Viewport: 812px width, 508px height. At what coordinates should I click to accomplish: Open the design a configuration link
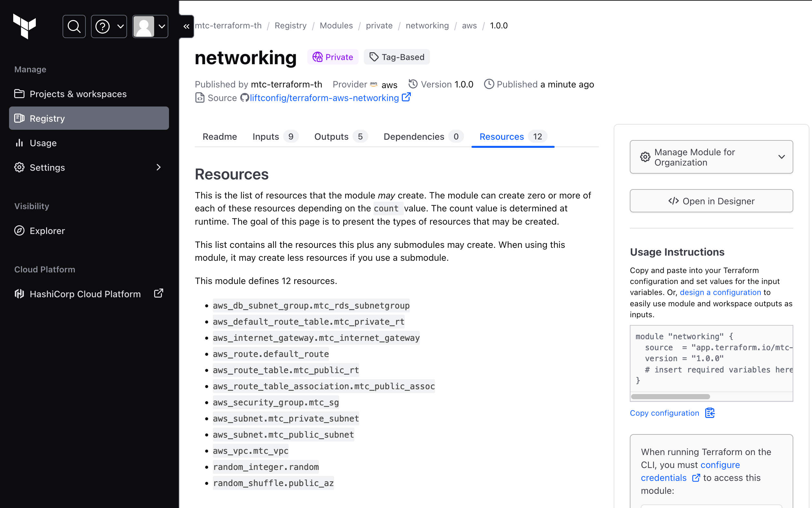click(720, 292)
